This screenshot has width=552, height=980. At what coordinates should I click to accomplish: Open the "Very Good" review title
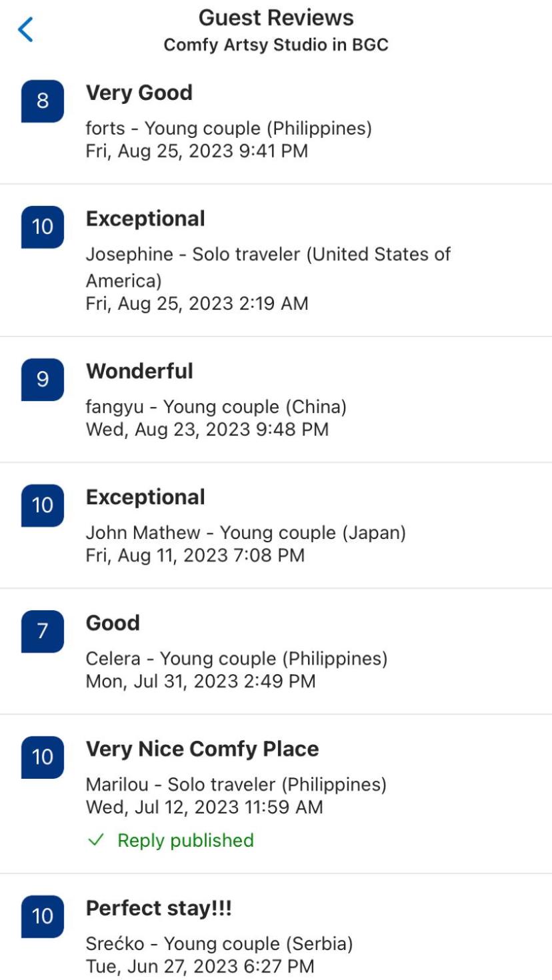[x=139, y=93]
